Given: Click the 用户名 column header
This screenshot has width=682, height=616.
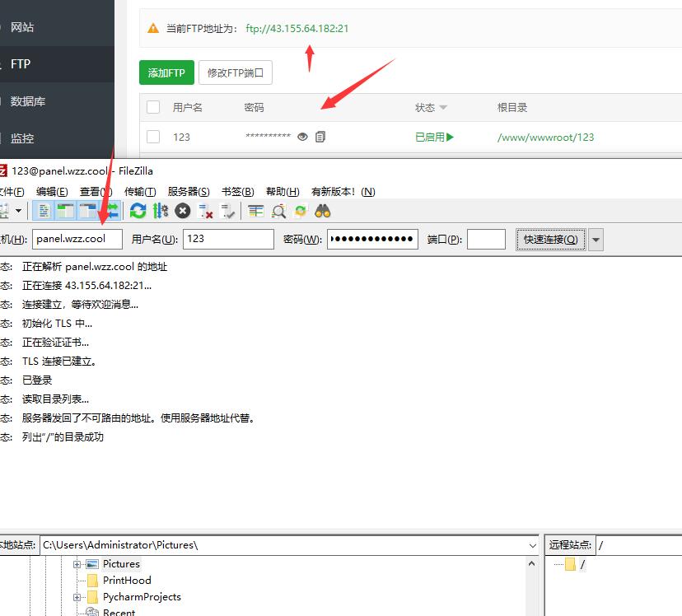Looking at the screenshot, I should [x=188, y=107].
